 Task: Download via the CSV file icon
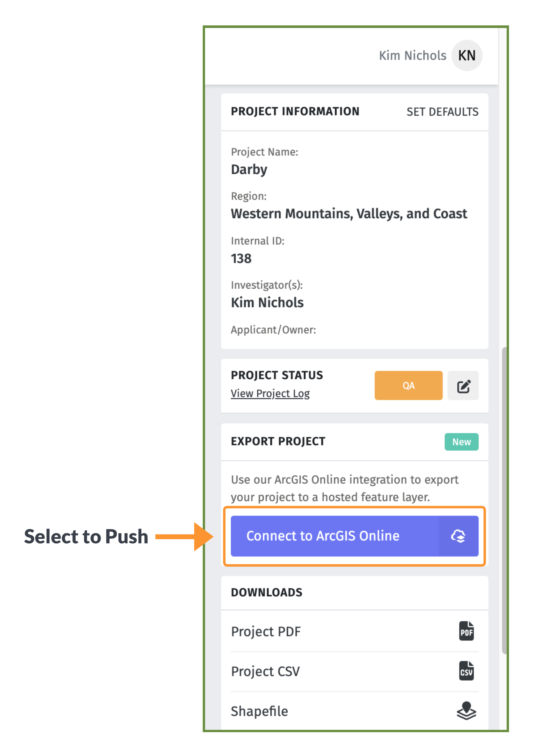pos(466,671)
